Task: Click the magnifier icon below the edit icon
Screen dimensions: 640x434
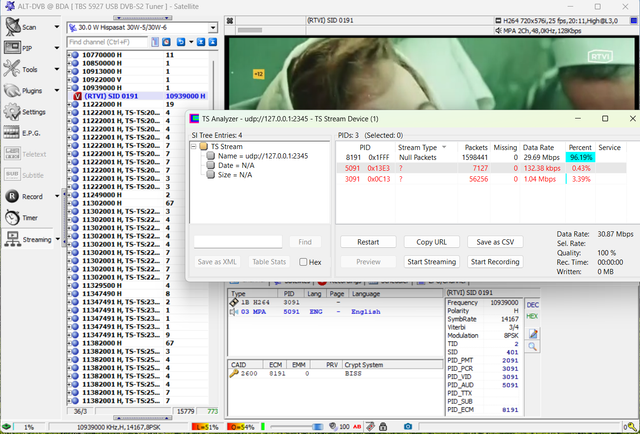Action: [533, 347]
